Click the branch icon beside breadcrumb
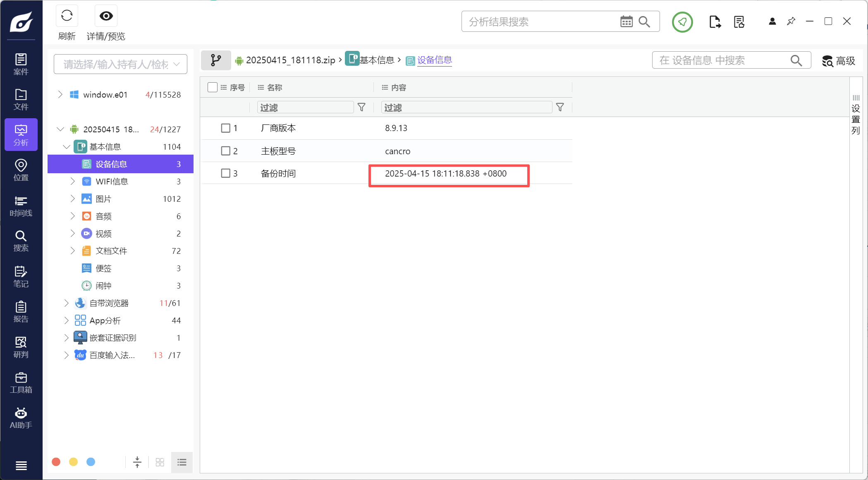The image size is (868, 480). tap(216, 60)
